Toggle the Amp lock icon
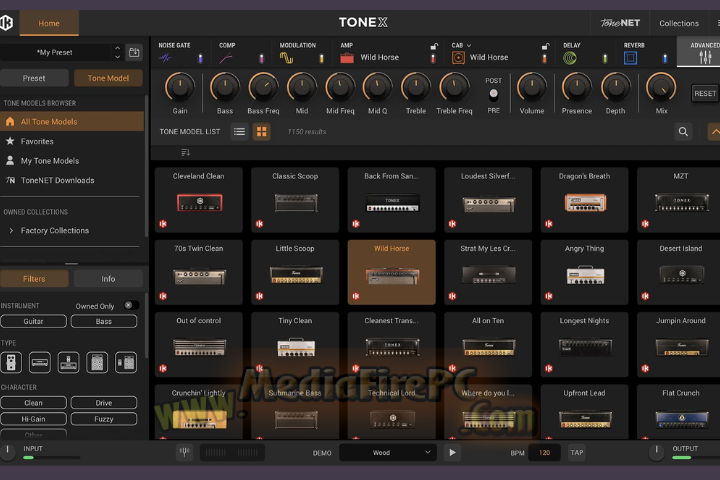Image resolution: width=720 pixels, height=480 pixels. [x=433, y=46]
